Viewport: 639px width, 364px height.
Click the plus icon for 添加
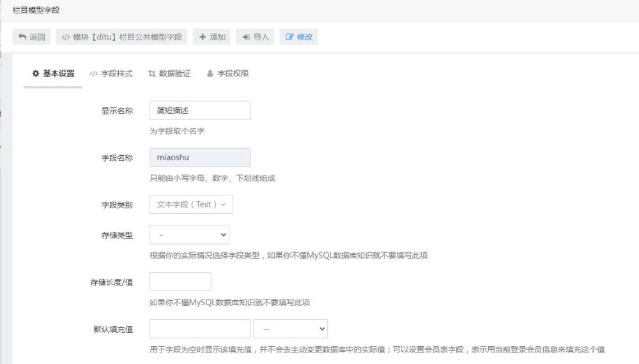tap(202, 37)
